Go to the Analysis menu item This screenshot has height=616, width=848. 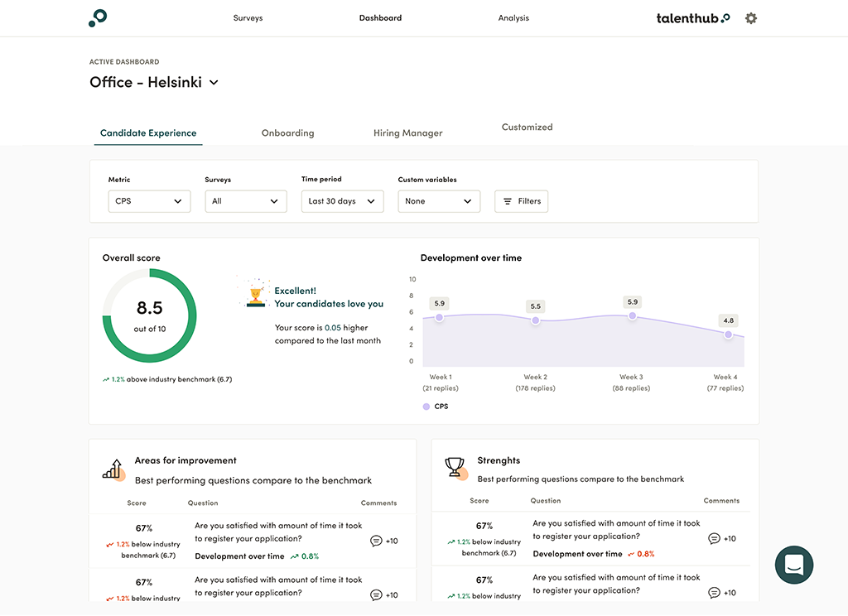(x=513, y=18)
